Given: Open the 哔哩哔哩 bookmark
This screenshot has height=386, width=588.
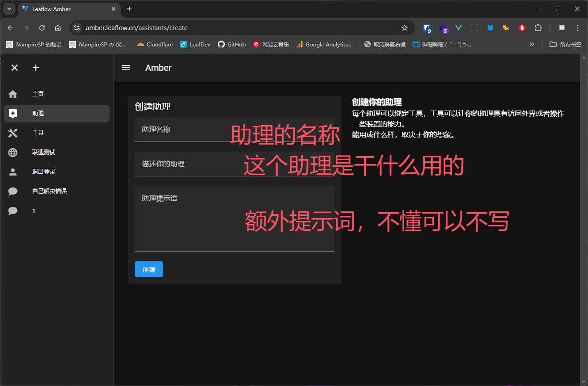Looking at the screenshot, I should [x=442, y=44].
